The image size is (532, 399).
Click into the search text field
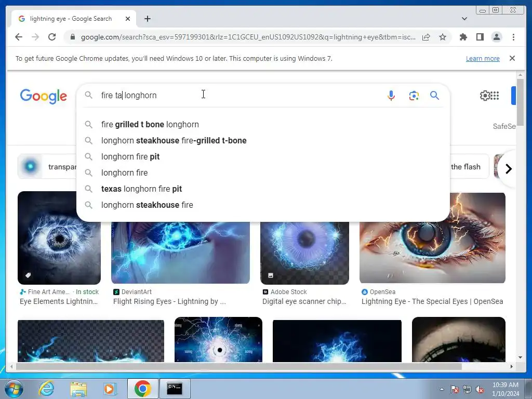coord(237,96)
